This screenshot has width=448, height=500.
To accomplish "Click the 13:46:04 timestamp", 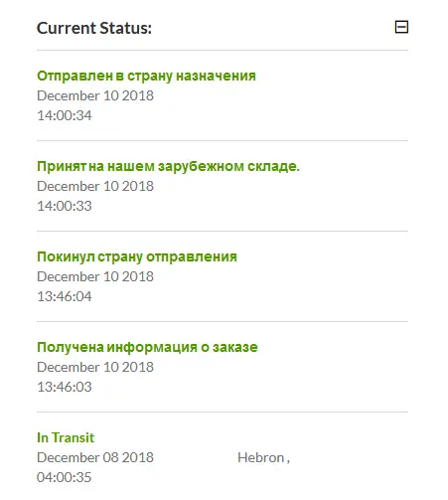I will [x=65, y=296].
